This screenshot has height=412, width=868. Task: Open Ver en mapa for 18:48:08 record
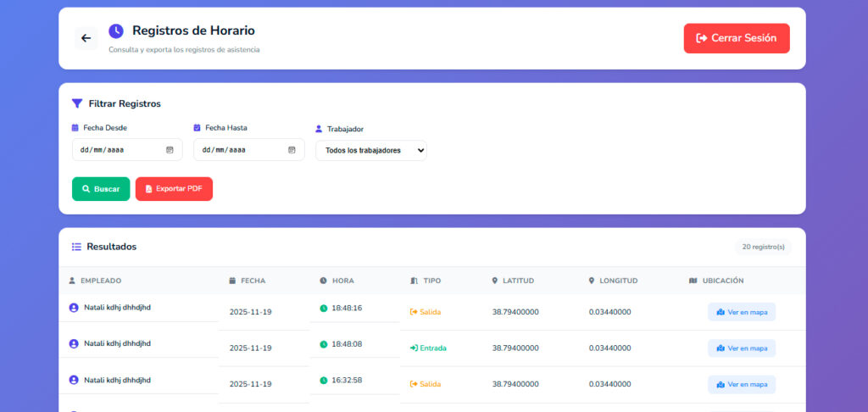(741, 348)
